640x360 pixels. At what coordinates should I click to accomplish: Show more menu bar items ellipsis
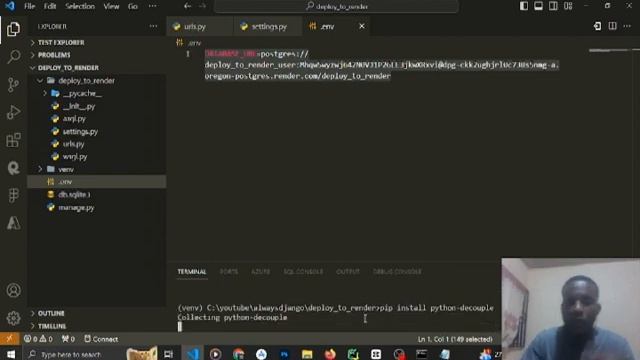(153, 6)
